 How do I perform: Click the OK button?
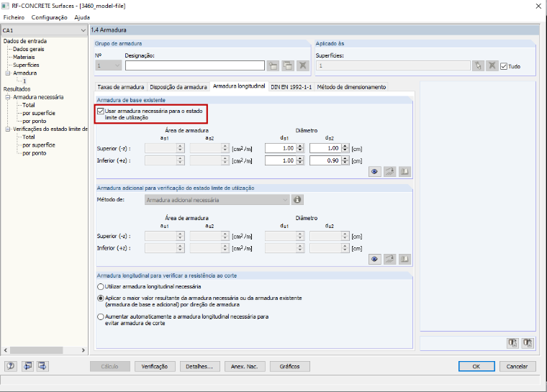coord(476,367)
